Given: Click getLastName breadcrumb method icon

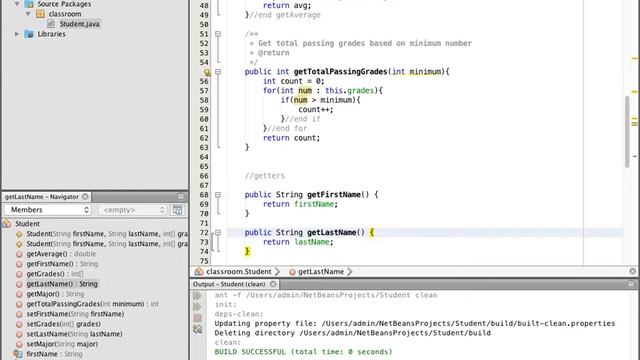Looking at the screenshot, I should (292, 272).
